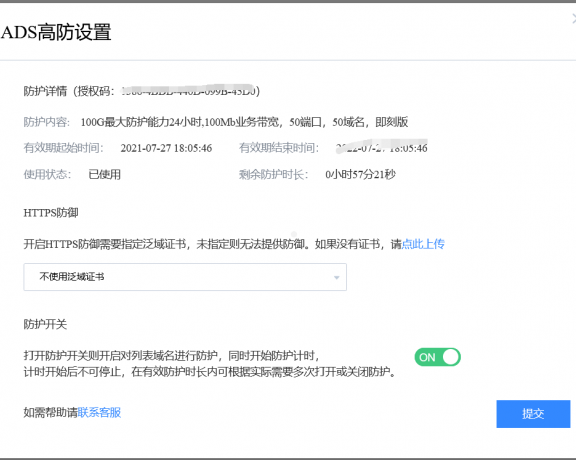
Task: Select protection content text starting with 100G
Action: (244, 122)
